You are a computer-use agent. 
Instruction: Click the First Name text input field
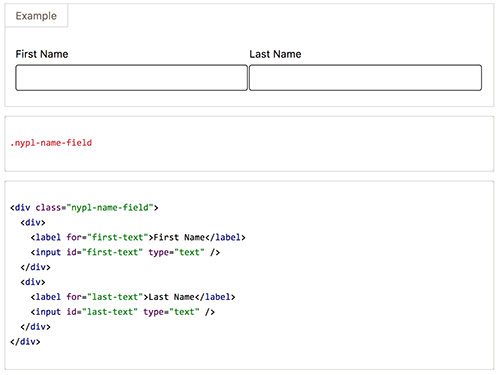click(132, 78)
